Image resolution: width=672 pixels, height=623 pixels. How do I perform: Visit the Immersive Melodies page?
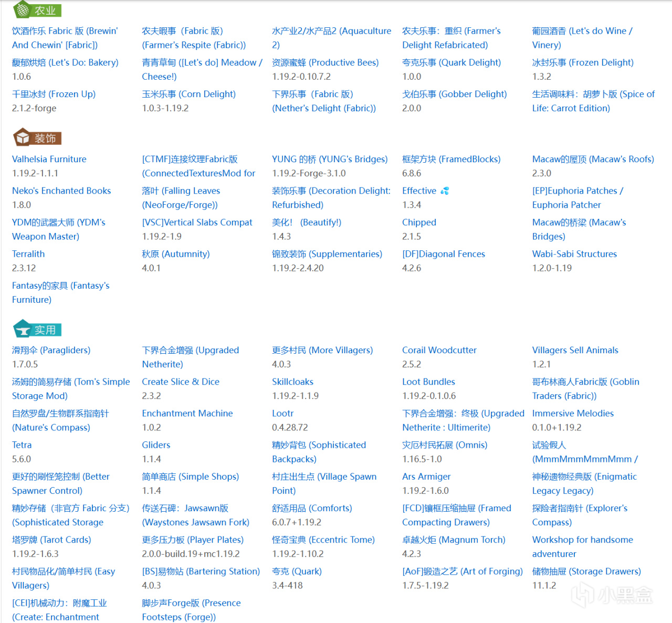[x=573, y=413]
